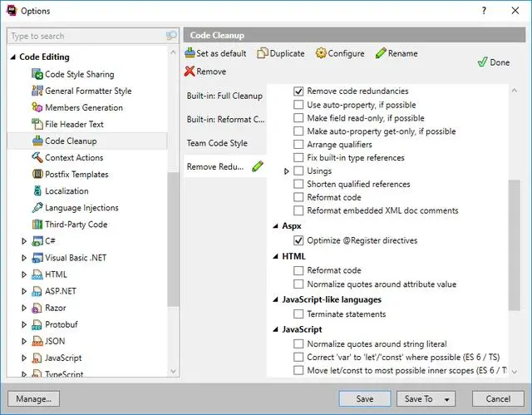Screen dimensions: 532x415
Task: Click the HTML file icon in tree
Action: 37,274
